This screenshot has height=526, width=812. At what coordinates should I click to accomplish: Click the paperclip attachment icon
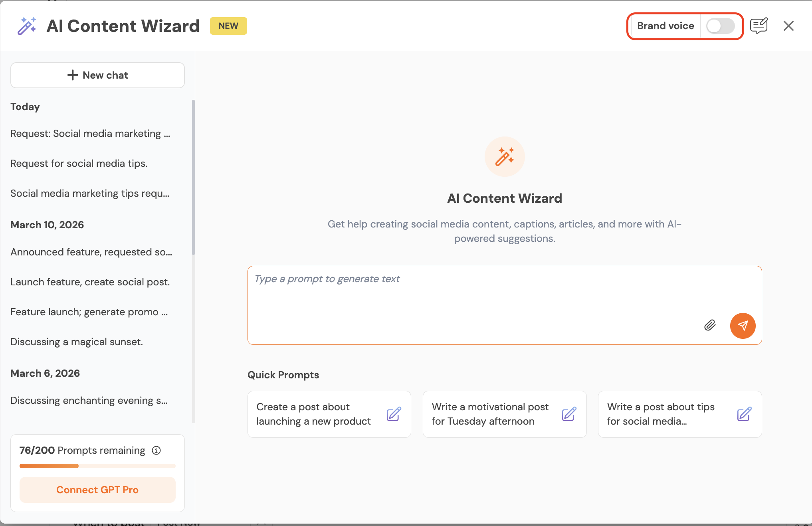point(710,325)
